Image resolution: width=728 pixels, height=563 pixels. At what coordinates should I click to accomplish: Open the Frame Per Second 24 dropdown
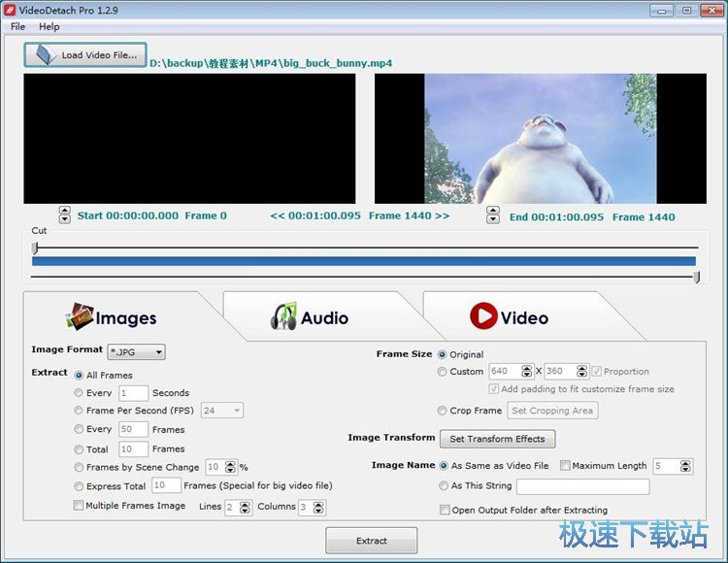(222, 411)
